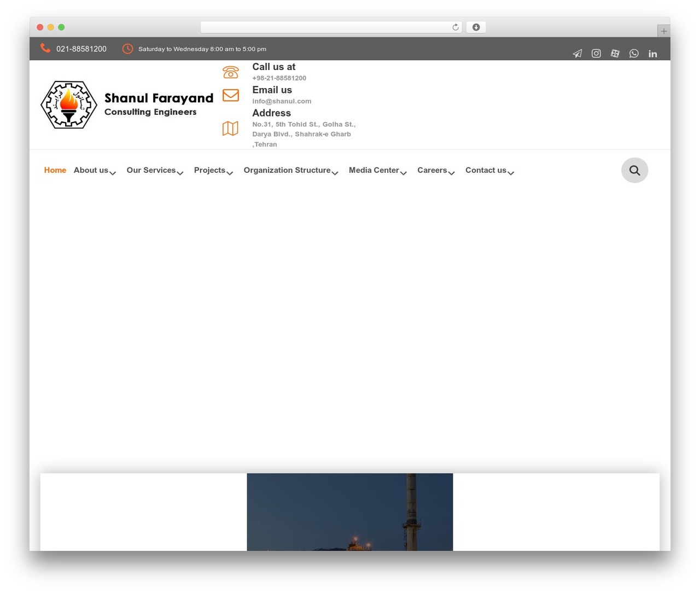
Task: Expand the Careers chevron
Action: tap(452, 173)
